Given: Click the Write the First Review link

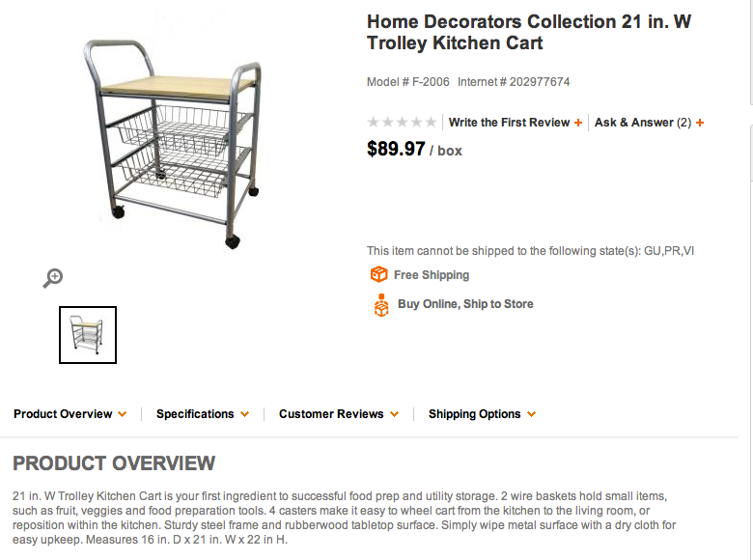Looking at the screenshot, I should [509, 123].
